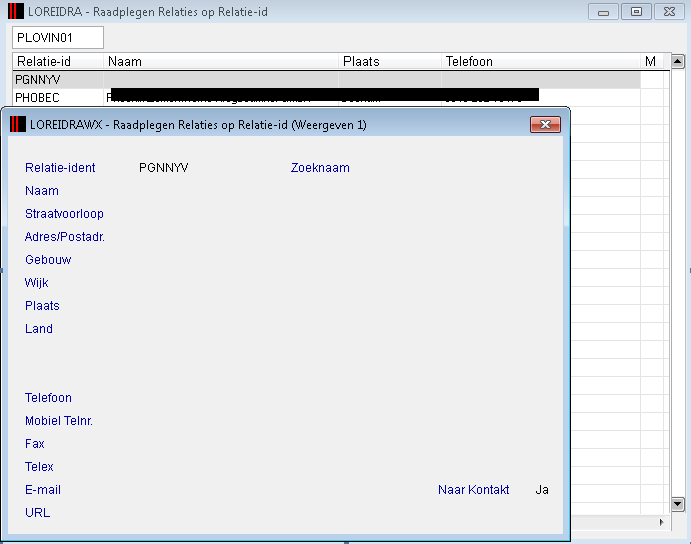
Task: Click the Relatie-ident label
Action: coord(60,168)
